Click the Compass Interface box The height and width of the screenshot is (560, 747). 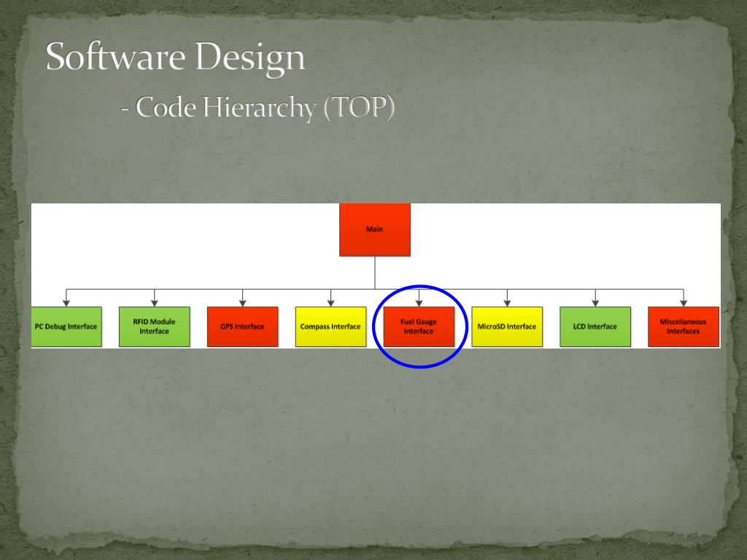coord(330,327)
